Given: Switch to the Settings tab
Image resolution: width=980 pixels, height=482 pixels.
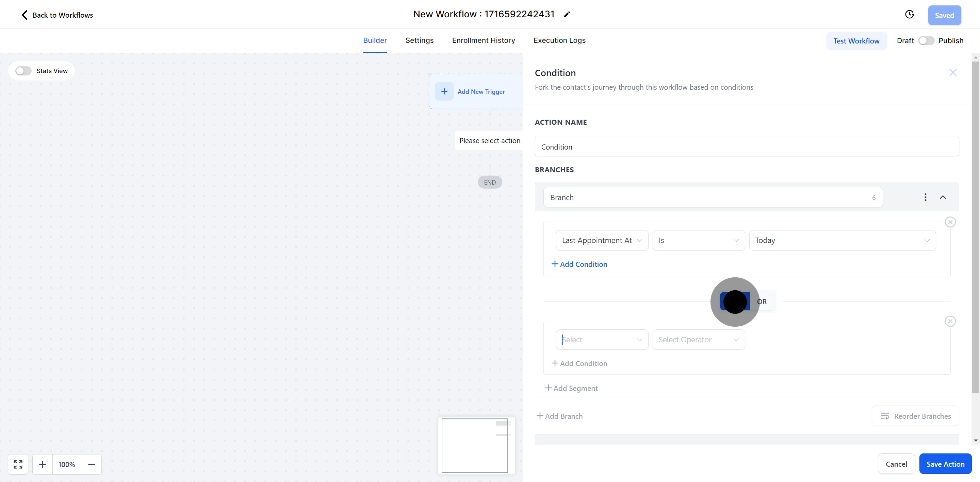Looking at the screenshot, I should (419, 40).
